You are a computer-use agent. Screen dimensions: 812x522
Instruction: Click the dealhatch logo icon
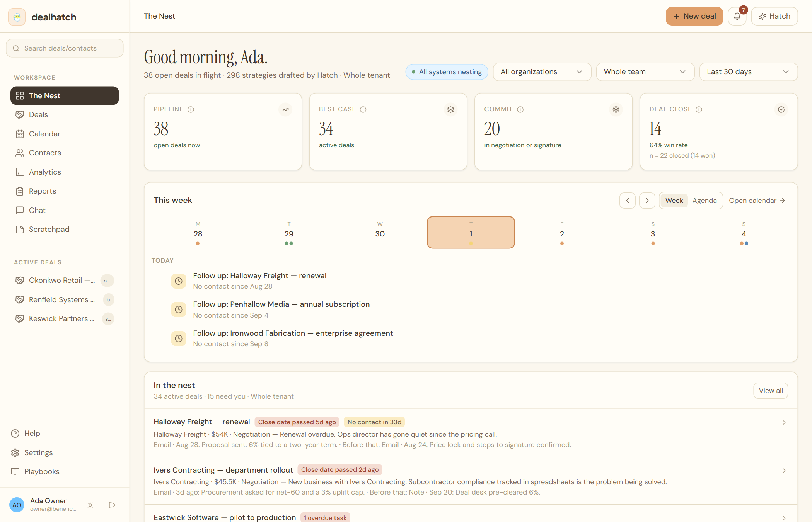tap(17, 17)
